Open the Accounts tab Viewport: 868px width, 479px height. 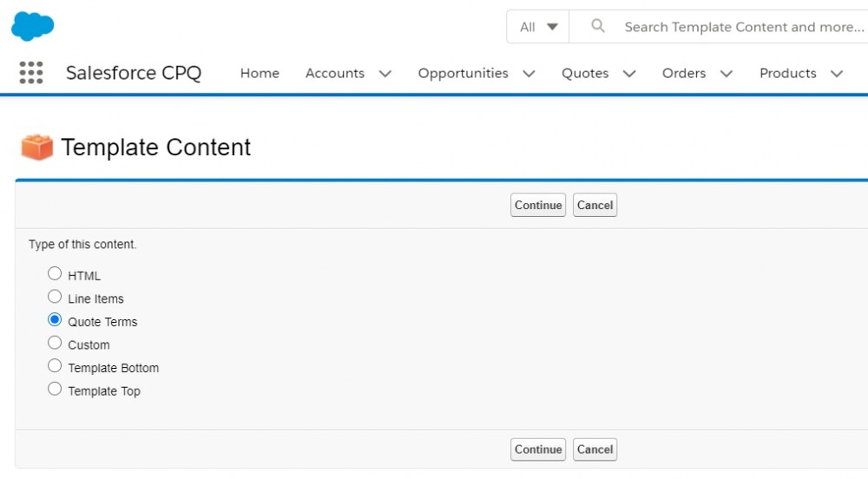point(335,73)
